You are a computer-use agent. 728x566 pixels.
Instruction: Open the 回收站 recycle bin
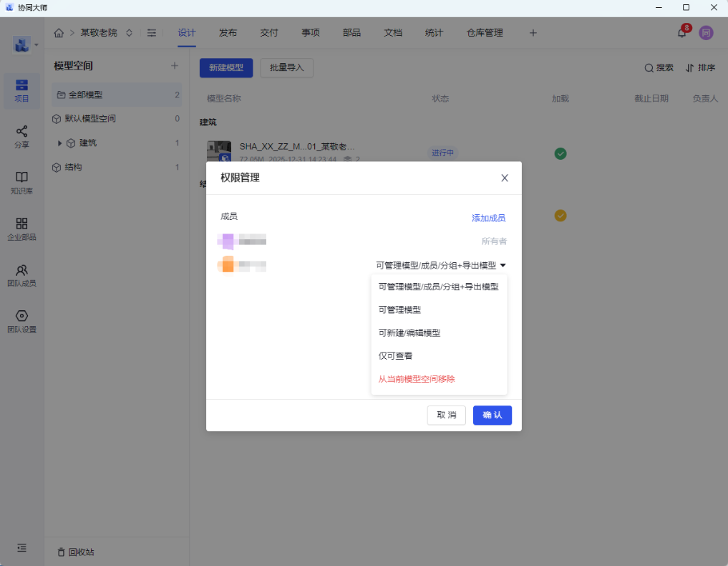(76, 552)
